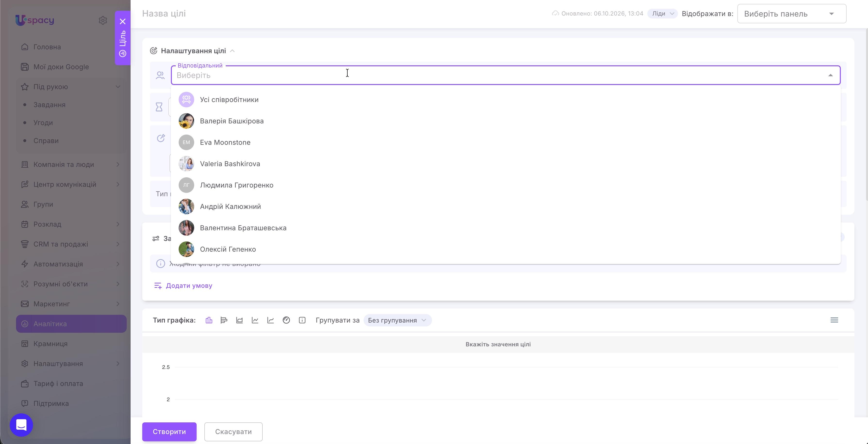The height and width of the screenshot is (444, 868).
Task: Expand CRM та продажі sidebar item
Action: 118,244
